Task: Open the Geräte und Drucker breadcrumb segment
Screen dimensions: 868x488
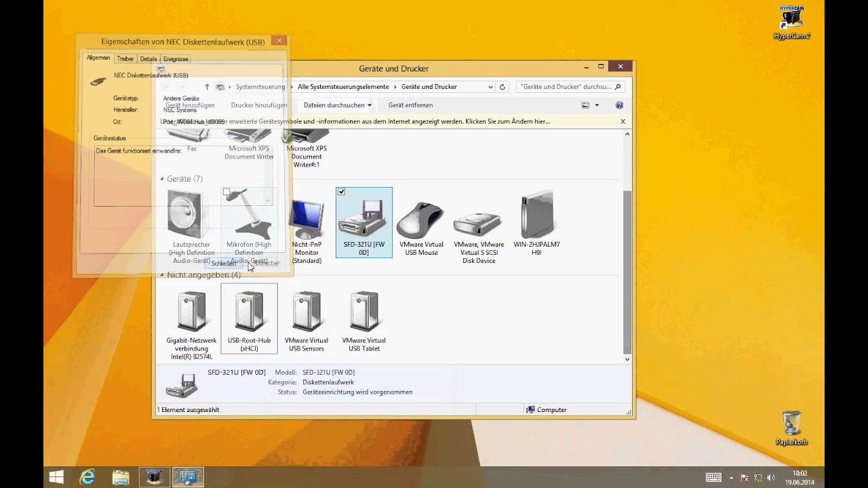Action: tap(429, 87)
